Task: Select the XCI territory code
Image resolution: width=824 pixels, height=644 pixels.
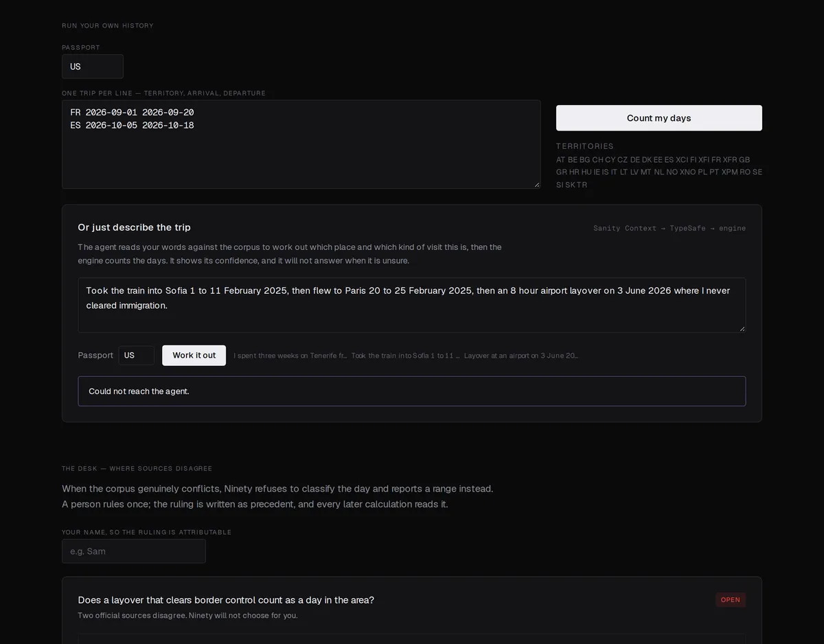Action: tap(682, 160)
